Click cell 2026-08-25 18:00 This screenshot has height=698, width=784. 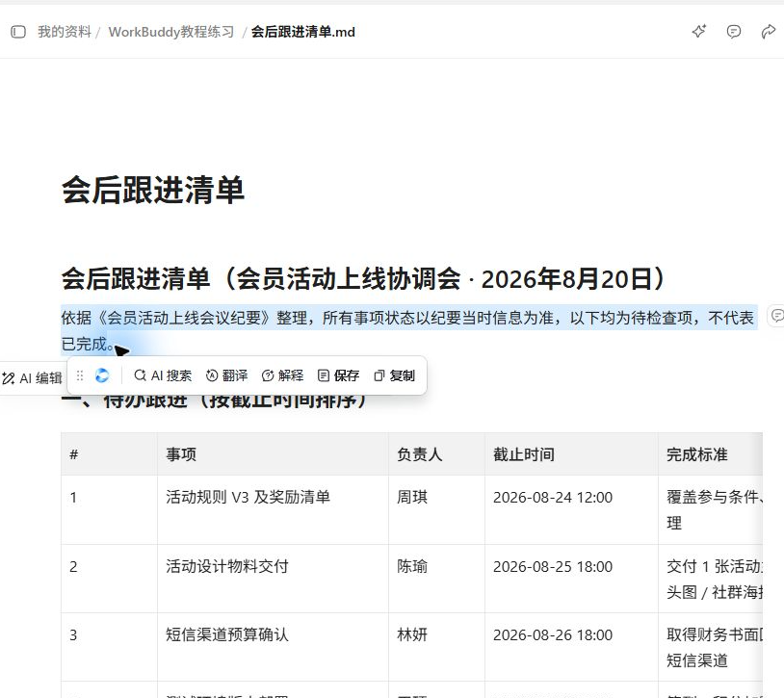(x=571, y=579)
